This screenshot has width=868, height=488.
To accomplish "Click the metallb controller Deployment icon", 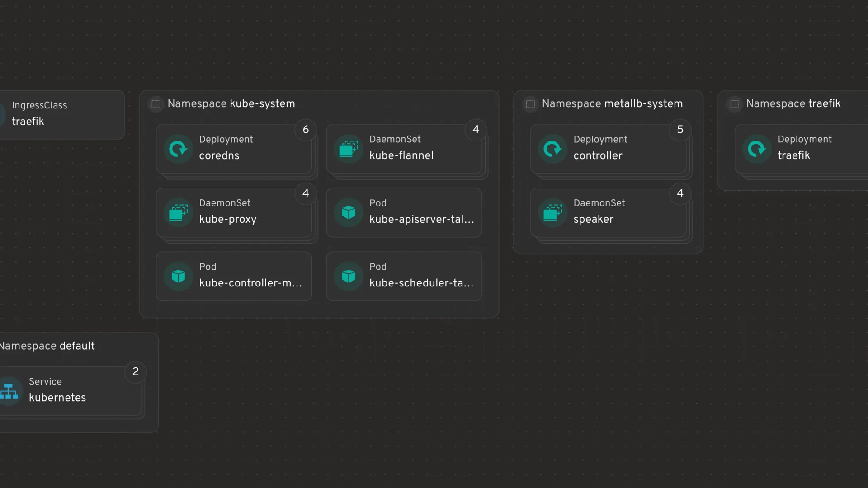I will tap(552, 148).
